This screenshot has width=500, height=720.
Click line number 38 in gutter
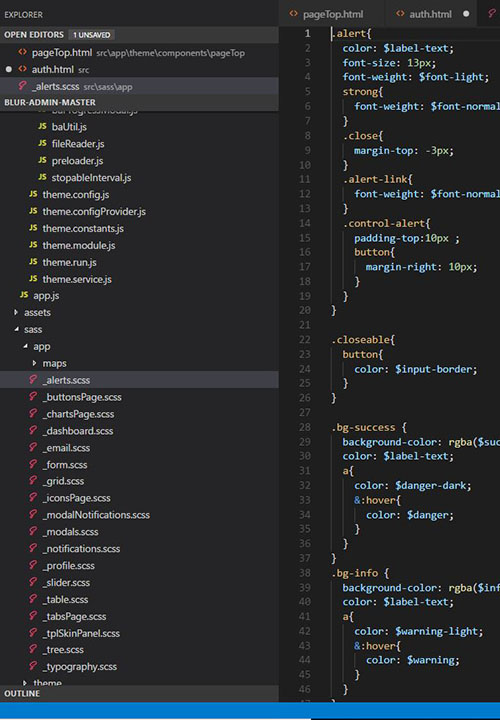point(305,573)
